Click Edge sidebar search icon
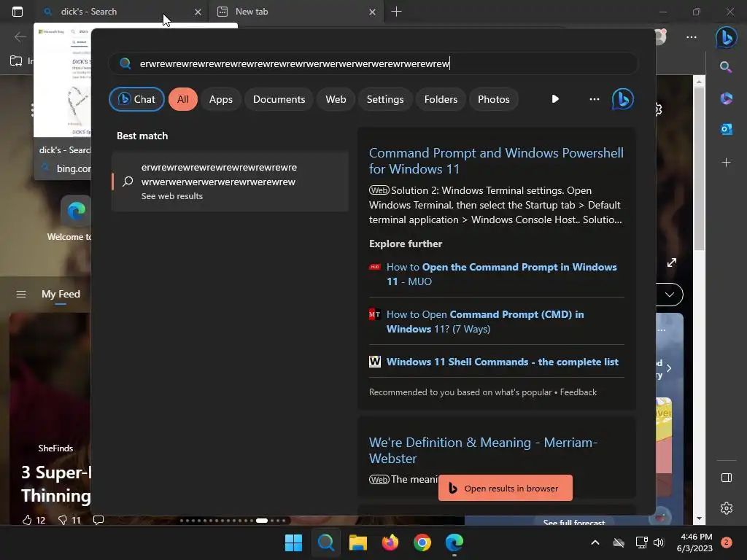747x560 pixels. point(726,67)
